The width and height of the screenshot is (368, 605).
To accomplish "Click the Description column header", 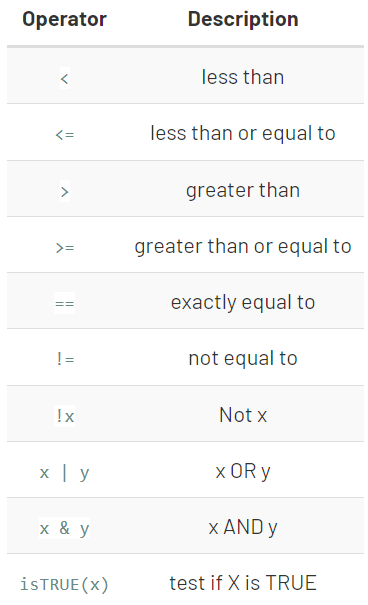I will coord(243,19).
